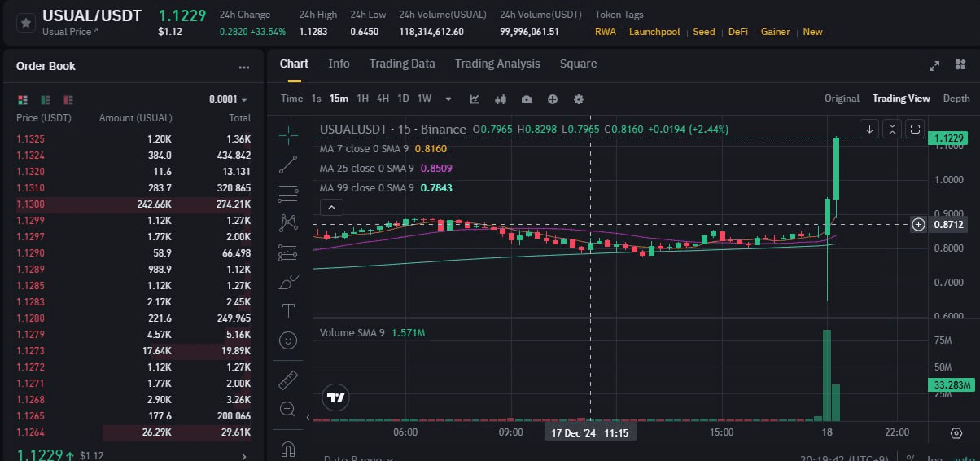Select the ruler measure tool
Viewport: 980px width, 461px height.
click(288, 380)
